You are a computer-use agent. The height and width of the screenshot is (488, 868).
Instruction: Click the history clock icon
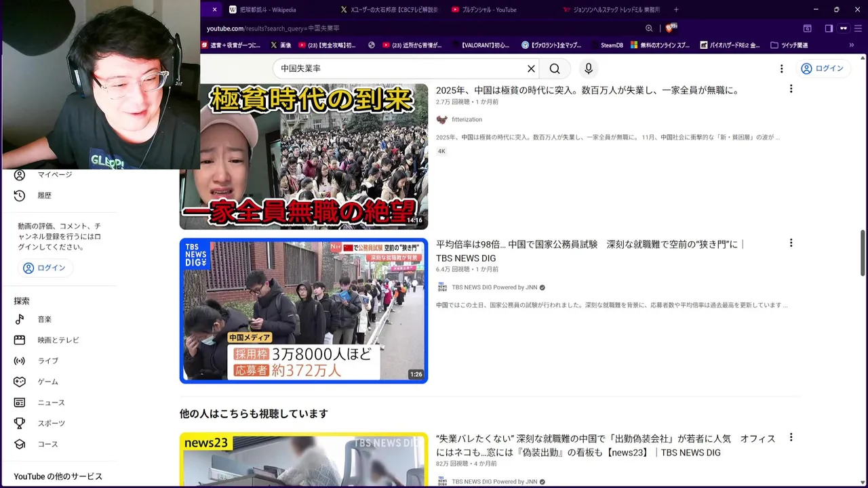[x=20, y=195]
